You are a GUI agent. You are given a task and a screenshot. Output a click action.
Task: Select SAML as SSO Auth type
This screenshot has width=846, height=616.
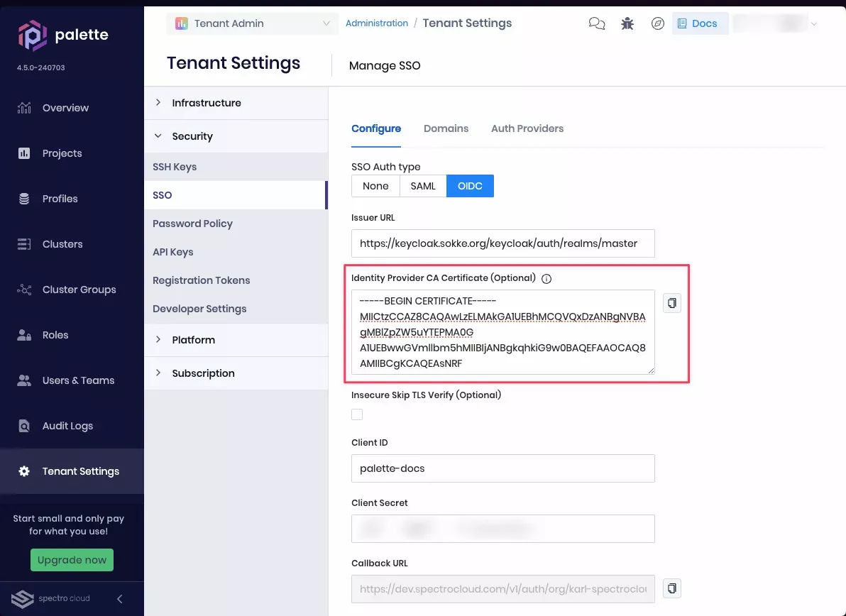(x=423, y=185)
